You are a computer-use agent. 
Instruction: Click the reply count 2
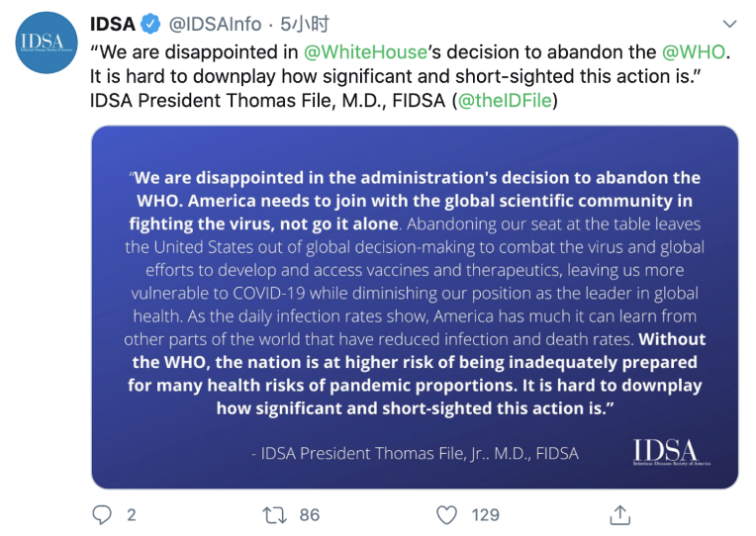click(132, 514)
